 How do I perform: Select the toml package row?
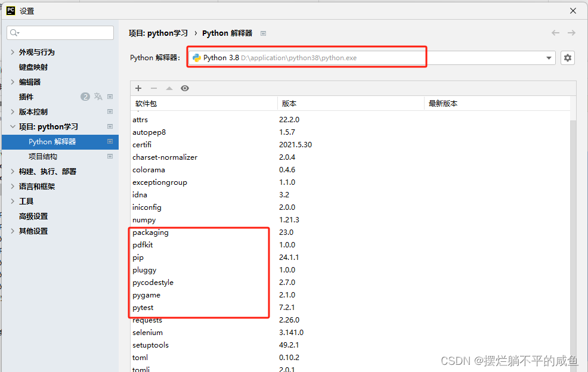350,357
